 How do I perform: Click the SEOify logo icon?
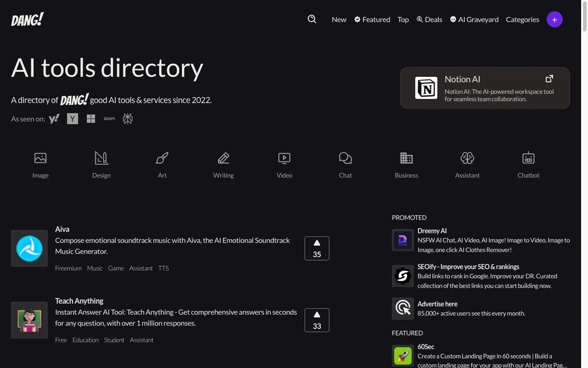tap(403, 276)
